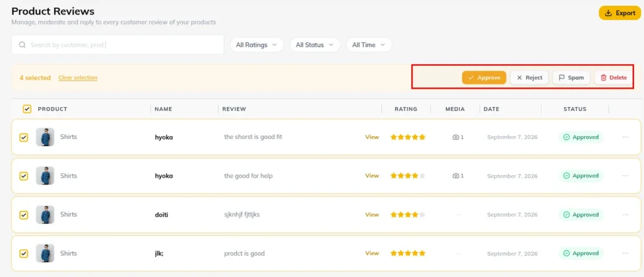The width and height of the screenshot is (644, 277).
Task: Approve the selected reviews
Action: point(484,77)
